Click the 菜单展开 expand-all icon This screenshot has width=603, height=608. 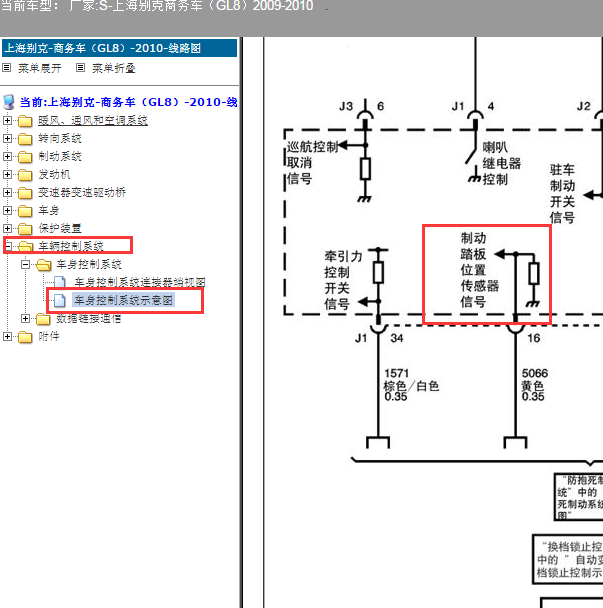click(x=6, y=68)
